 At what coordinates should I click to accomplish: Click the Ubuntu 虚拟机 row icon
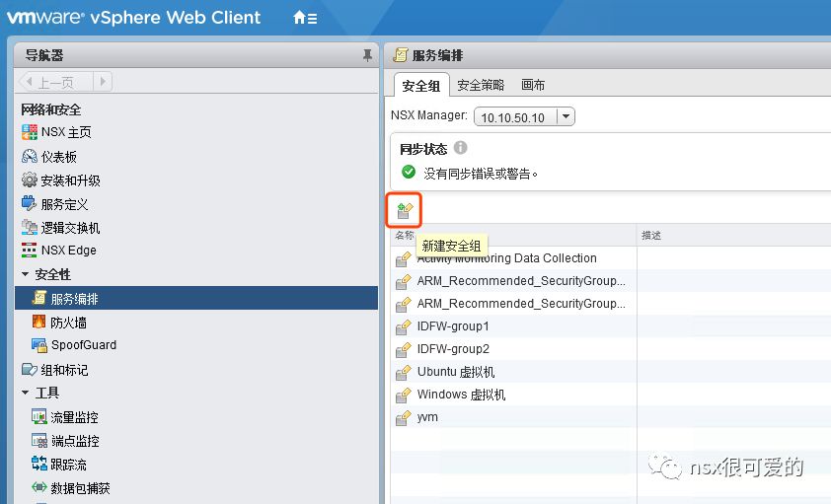pyautogui.click(x=404, y=373)
